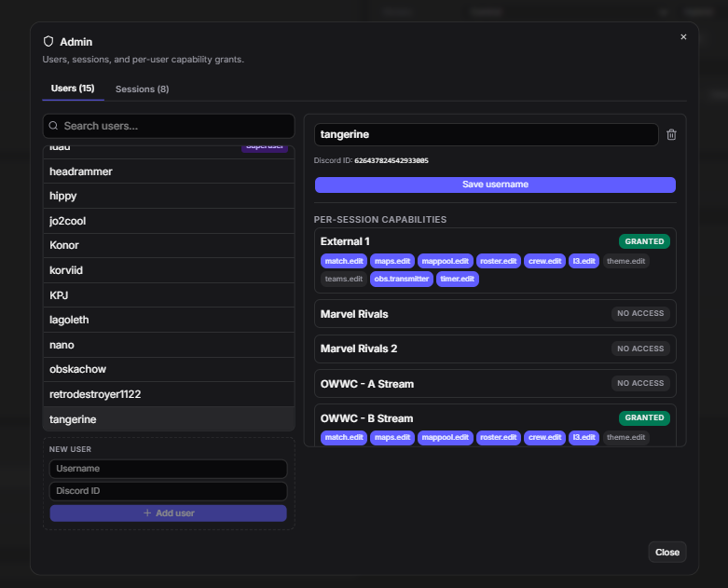
Task: Click the new user Discord ID field
Action: pos(168,491)
